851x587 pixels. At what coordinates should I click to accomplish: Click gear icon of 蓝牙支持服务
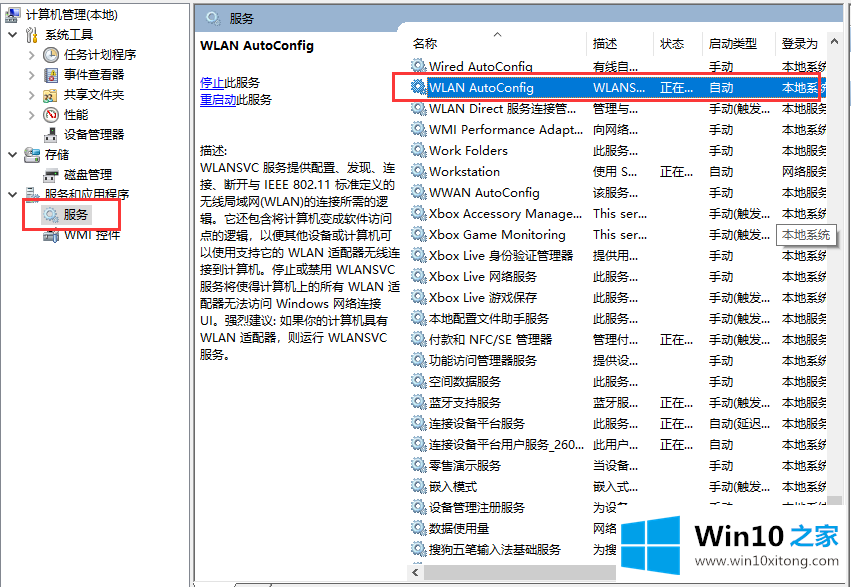pyautogui.click(x=418, y=403)
